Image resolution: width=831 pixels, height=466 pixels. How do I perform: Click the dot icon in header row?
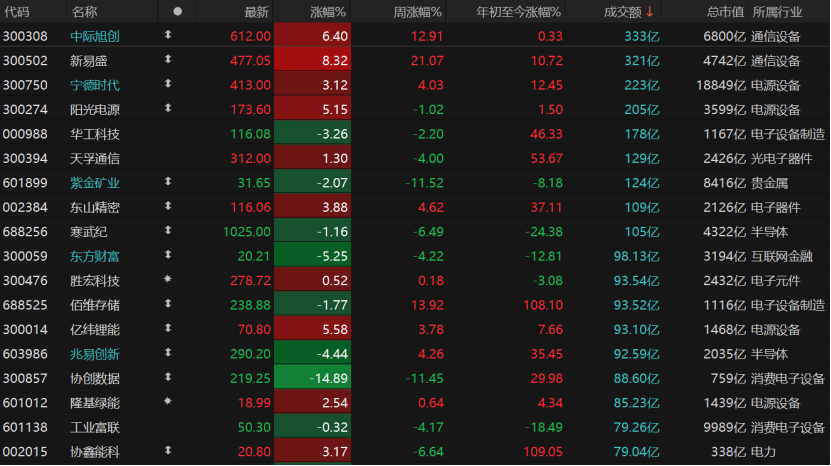tap(178, 12)
